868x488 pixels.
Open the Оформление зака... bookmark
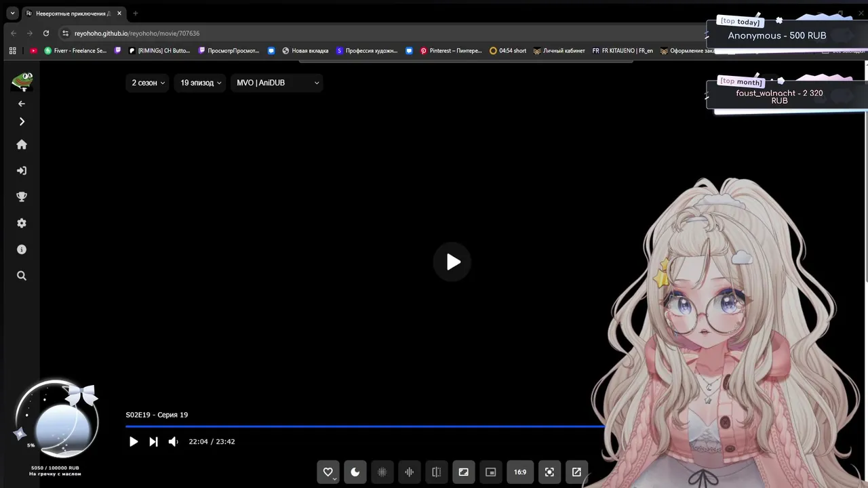pyautogui.click(x=688, y=51)
